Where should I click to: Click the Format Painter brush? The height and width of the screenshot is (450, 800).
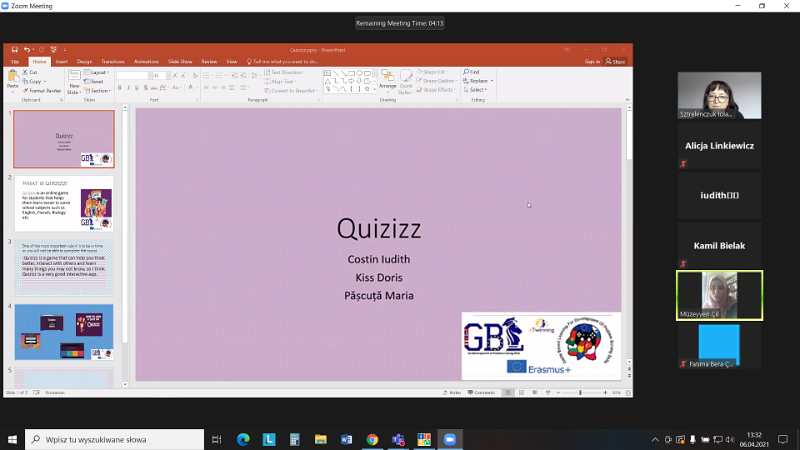click(42, 91)
